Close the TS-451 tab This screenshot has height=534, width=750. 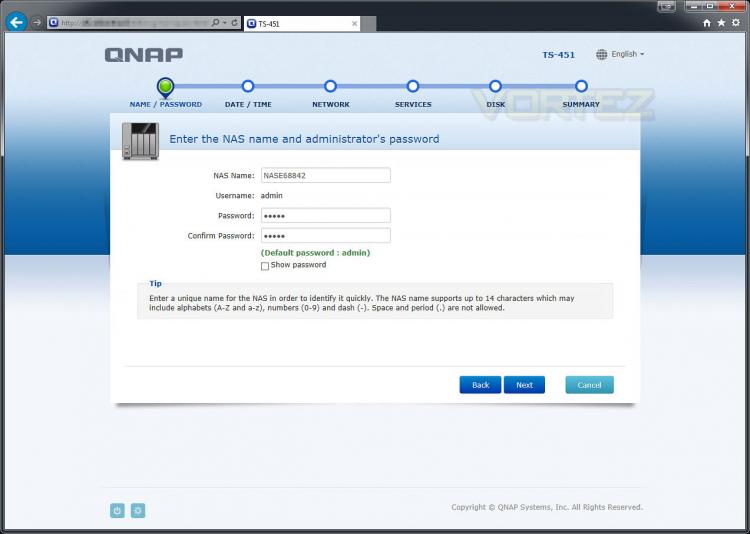(354, 23)
